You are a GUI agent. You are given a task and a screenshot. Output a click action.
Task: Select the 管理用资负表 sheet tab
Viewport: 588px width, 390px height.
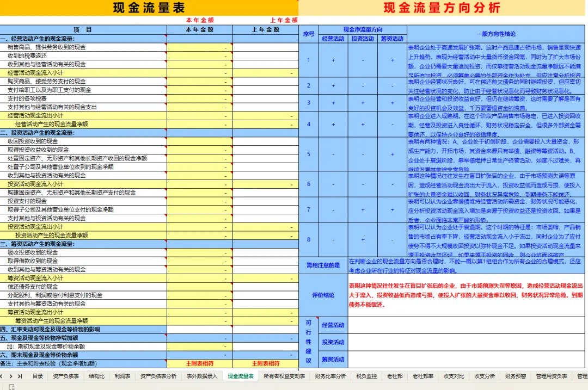click(551, 376)
